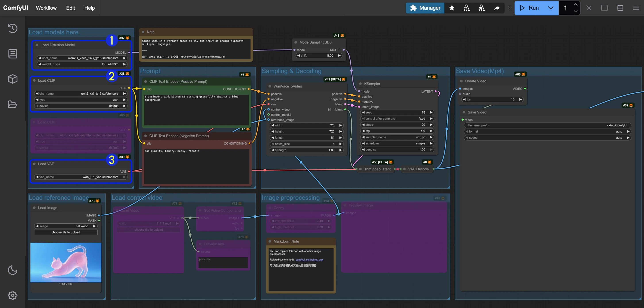Open the Workflow menu
This screenshot has width=644, height=308.
pyautogui.click(x=46, y=8)
